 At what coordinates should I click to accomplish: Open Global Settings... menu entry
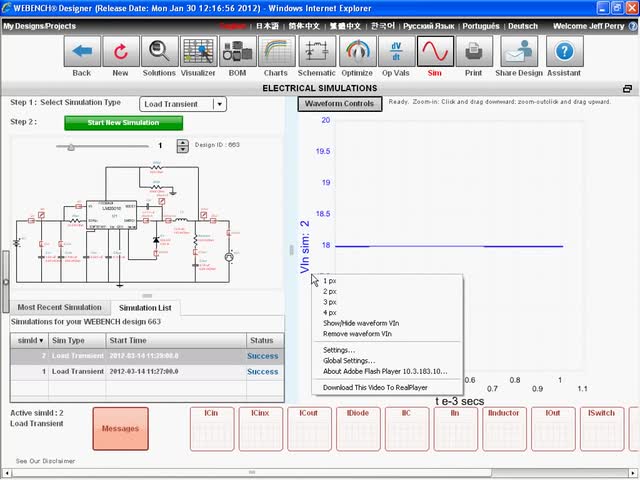click(x=349, y=361)
